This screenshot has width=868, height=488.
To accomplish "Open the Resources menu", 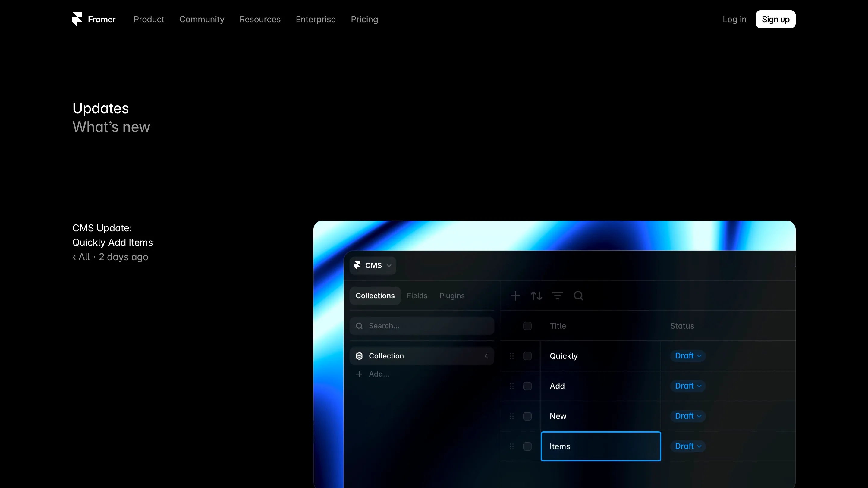I will [x=260, y=20].
